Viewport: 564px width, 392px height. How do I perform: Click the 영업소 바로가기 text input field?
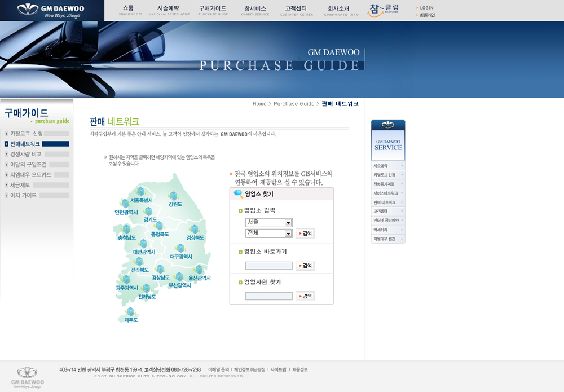(x=268, y=266)
